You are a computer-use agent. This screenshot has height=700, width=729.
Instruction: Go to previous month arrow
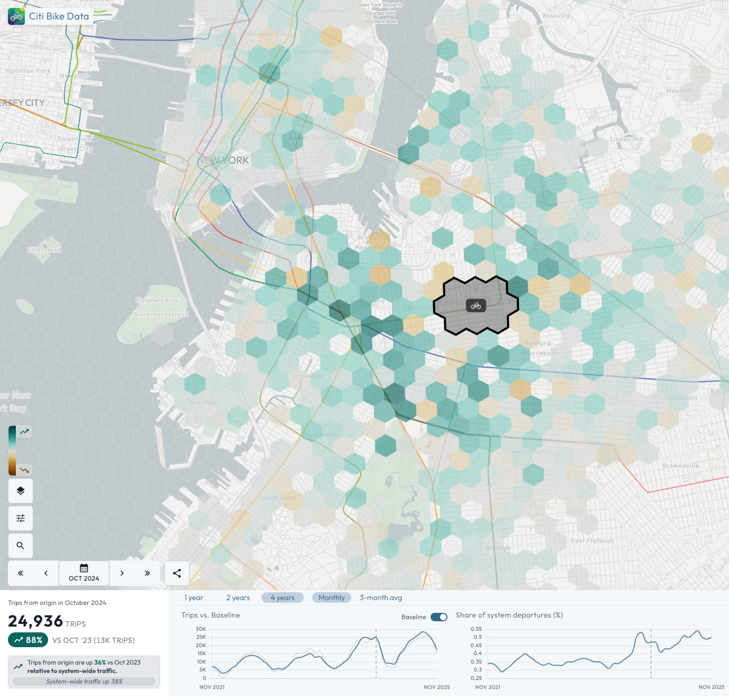click(46, 573)
